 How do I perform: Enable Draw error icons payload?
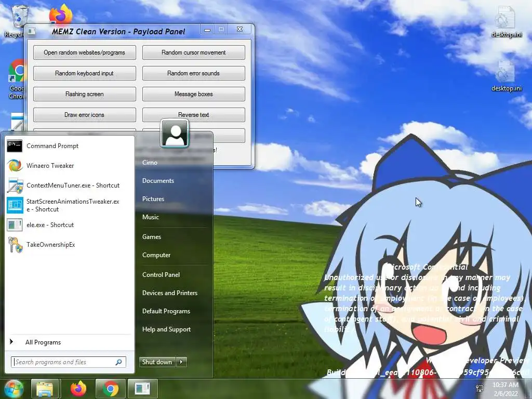(x=85, y=115)
